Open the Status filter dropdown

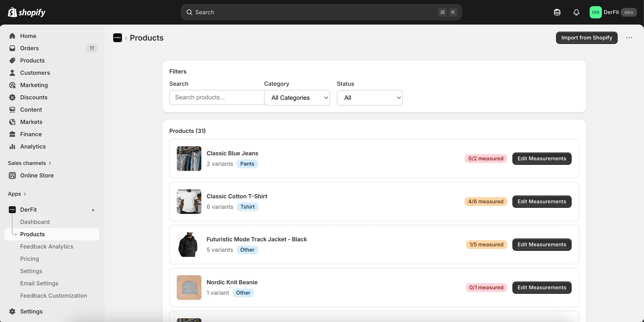[370, 98]
